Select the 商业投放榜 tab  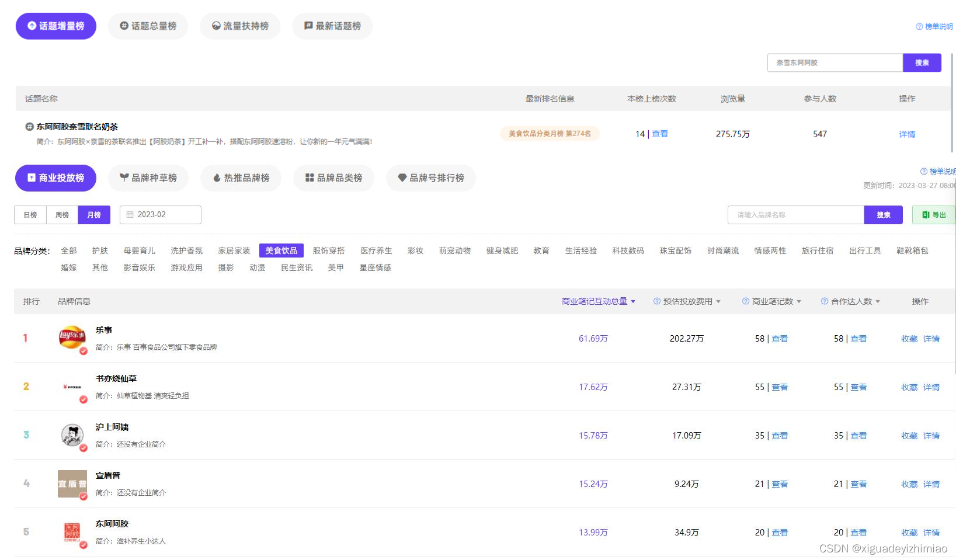point(55,178)
